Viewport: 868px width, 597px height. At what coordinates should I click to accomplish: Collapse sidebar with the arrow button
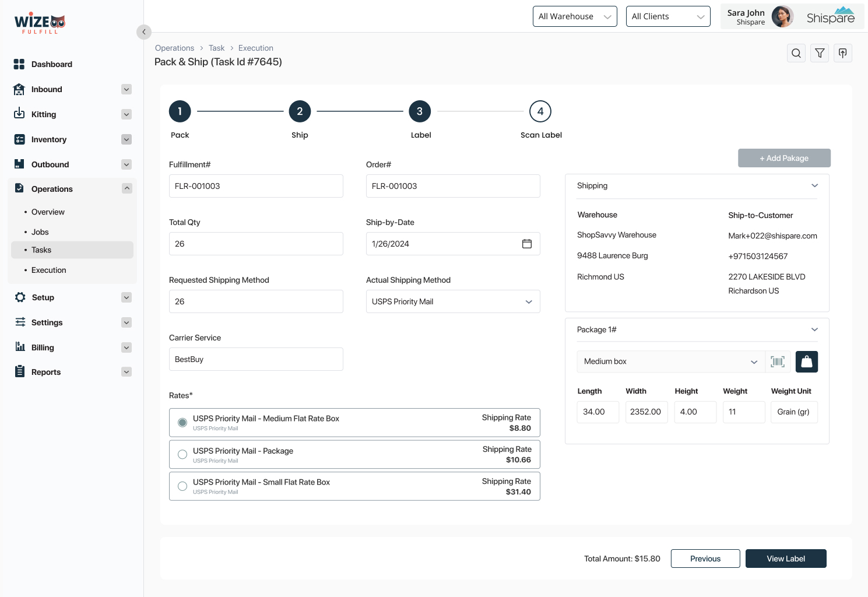(x=144, y=32)
